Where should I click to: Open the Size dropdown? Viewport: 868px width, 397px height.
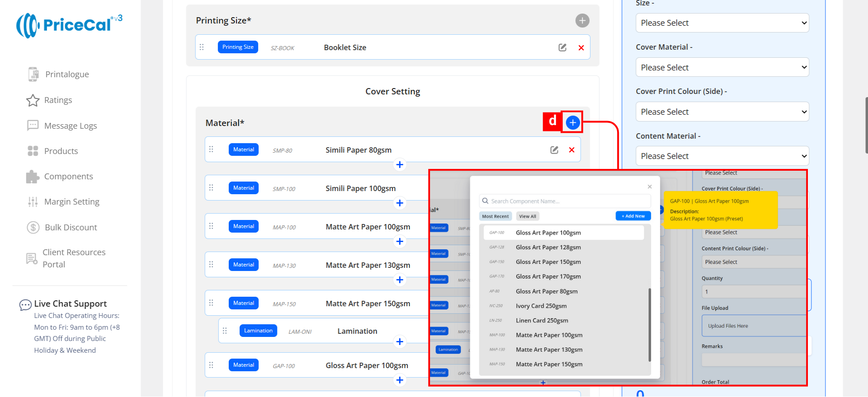pos(722,23)
